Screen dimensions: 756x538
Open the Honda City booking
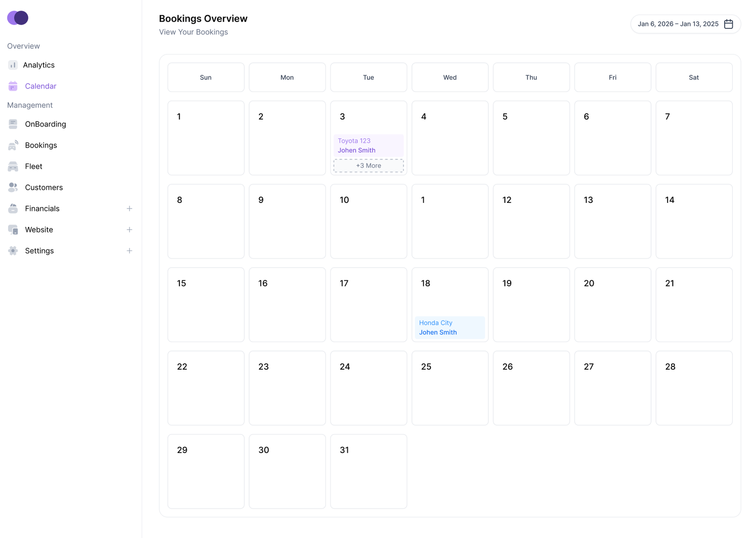pos(450,328)
